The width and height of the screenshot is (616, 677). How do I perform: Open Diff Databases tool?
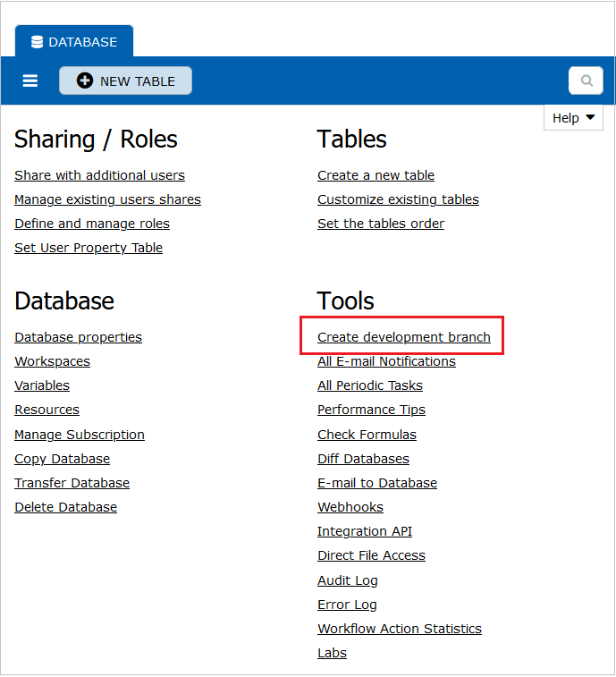(x=364, y=459)
